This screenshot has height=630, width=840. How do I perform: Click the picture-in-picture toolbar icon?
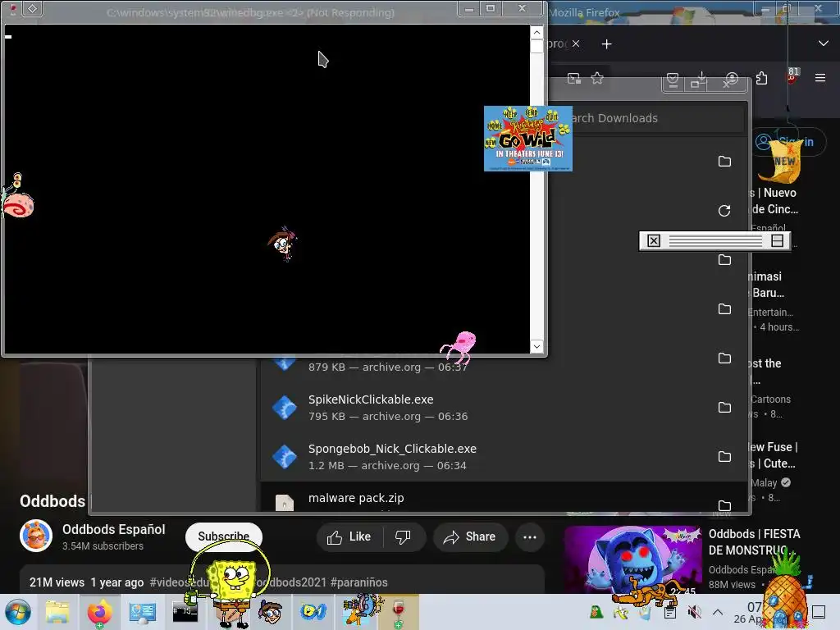573,78
